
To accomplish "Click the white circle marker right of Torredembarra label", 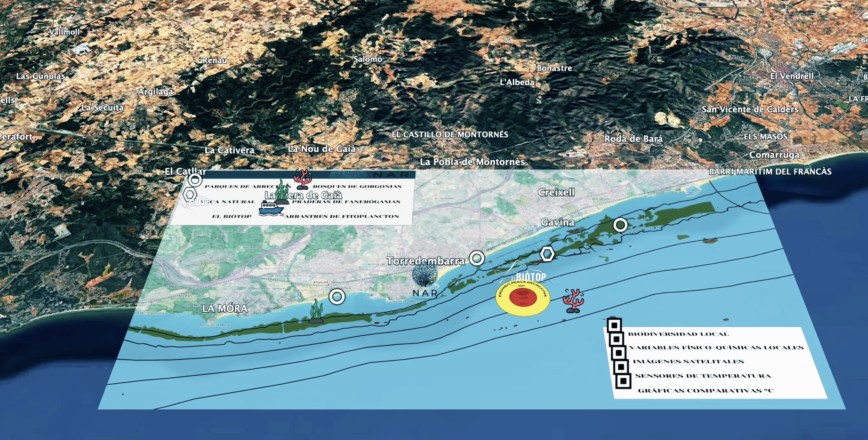I will (x=477, y=259).
